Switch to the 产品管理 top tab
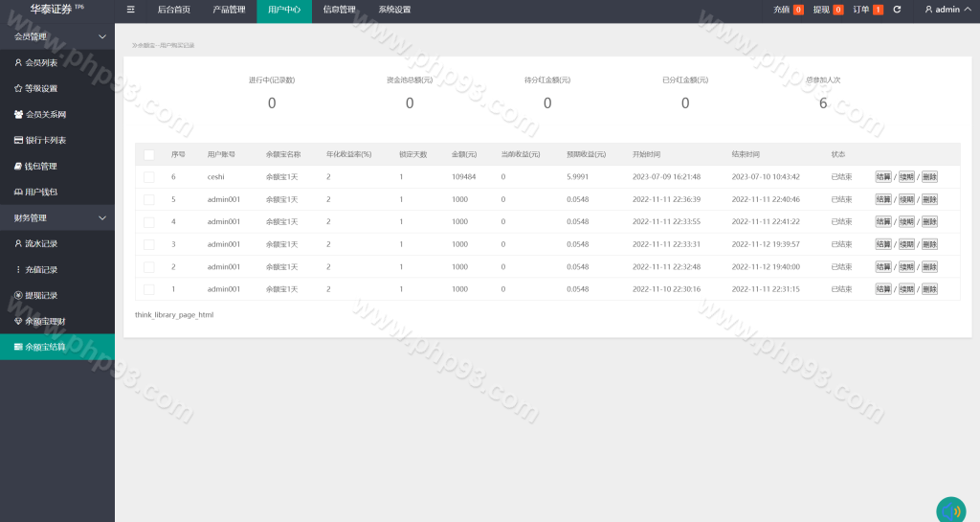The width and height of the screenshot is (980, 522). pyautogui.click(x=228, y=10)
